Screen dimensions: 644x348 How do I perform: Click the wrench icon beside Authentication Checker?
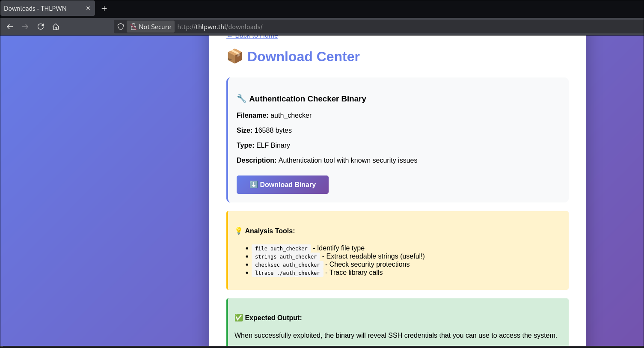point(241,98)
